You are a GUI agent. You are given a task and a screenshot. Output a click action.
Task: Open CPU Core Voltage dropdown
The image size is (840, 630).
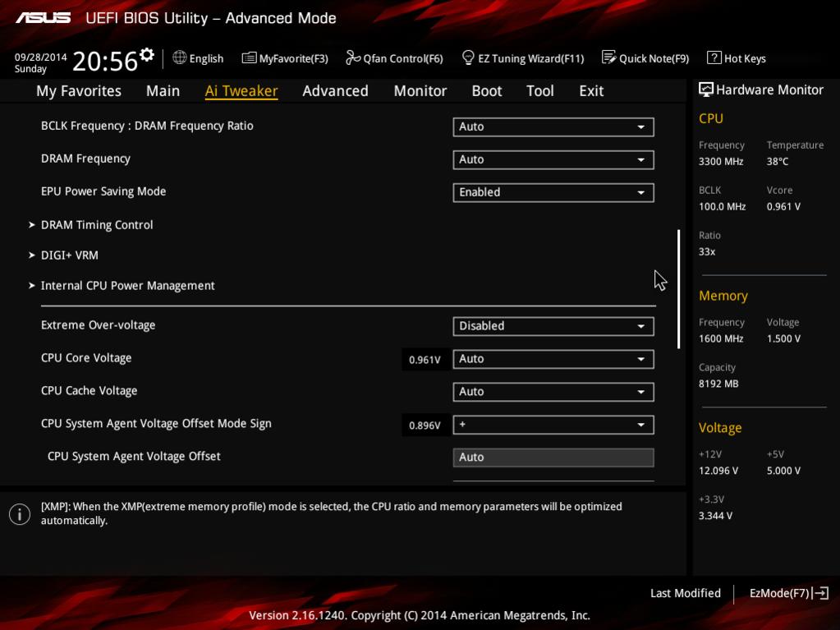click(553, 359)
